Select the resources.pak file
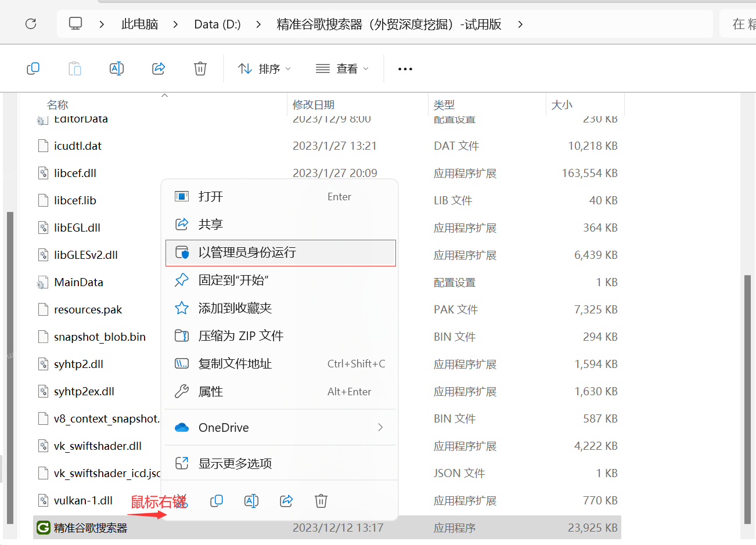 pos(88,310)
